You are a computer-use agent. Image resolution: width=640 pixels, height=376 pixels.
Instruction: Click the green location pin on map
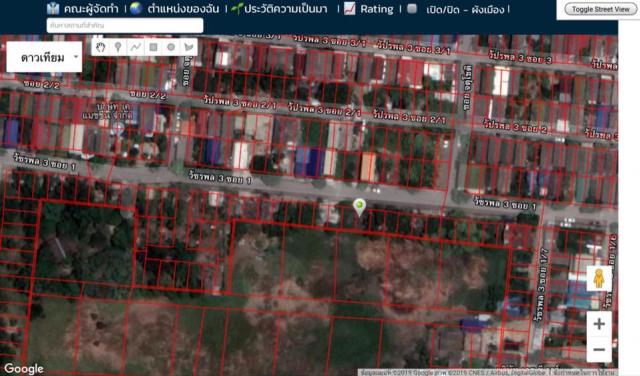coord(359,207)
